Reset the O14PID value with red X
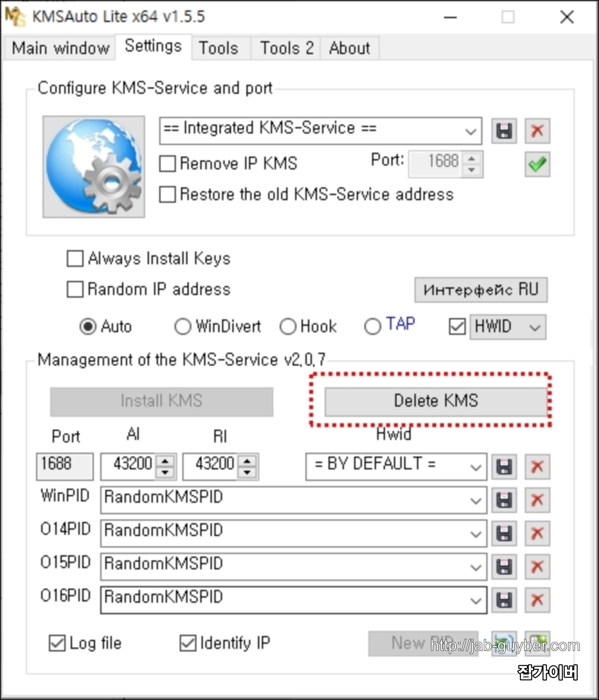 (x=537, y=533)
